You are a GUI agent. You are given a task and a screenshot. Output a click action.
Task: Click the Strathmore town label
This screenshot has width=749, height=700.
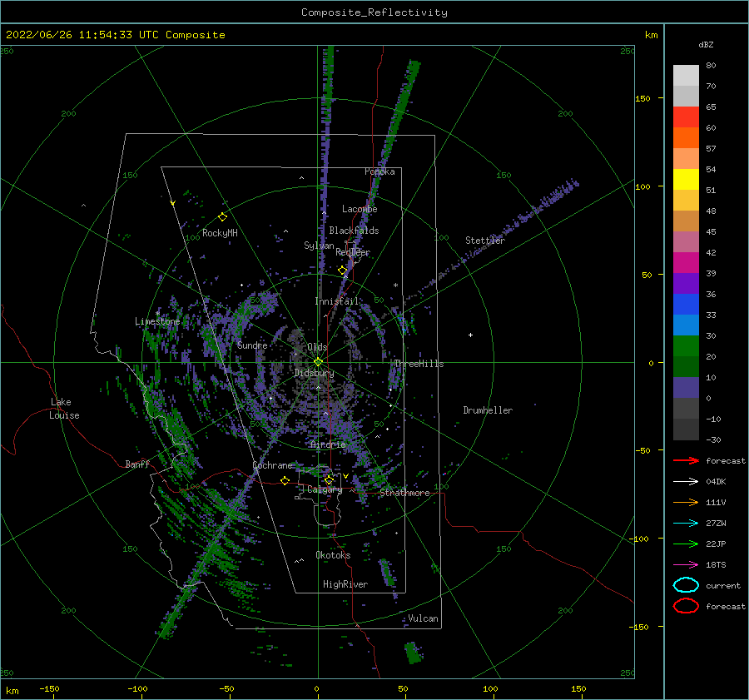(x=404, y=493)
